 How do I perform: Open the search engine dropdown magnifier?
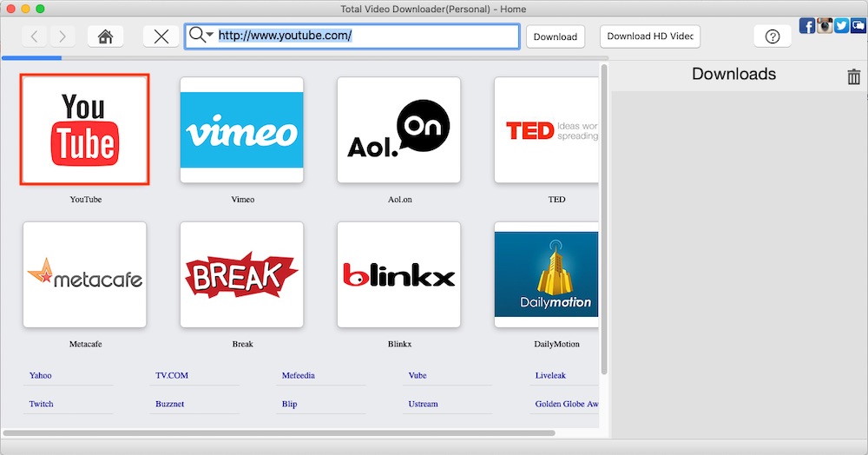pos(201,36)
